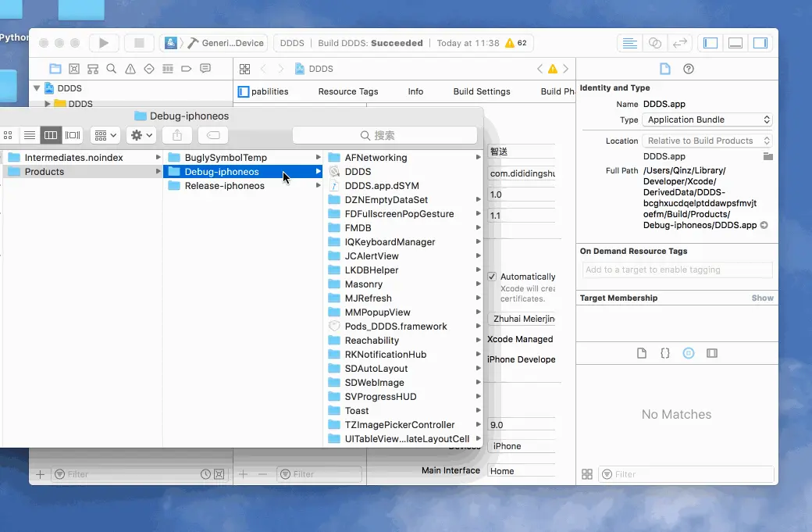Show the Object library
Screen dimensions: 812x532
[688, 353]
